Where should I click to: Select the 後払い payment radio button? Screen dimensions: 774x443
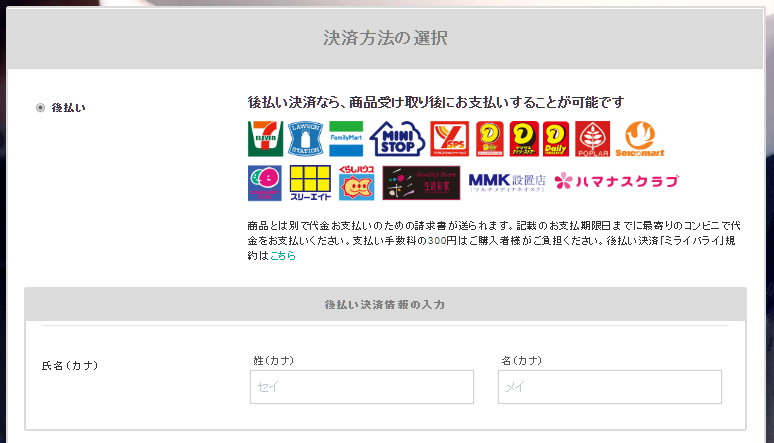40,108
